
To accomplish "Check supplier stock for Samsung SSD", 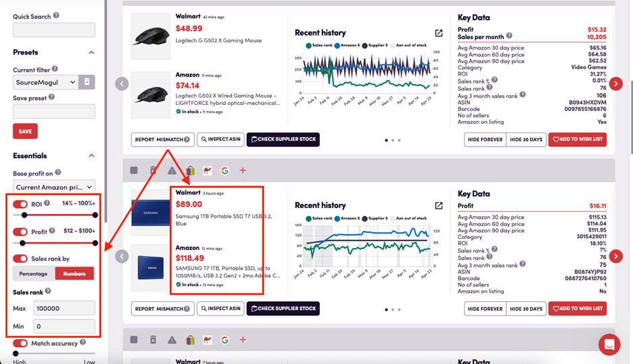I will 283,309.
